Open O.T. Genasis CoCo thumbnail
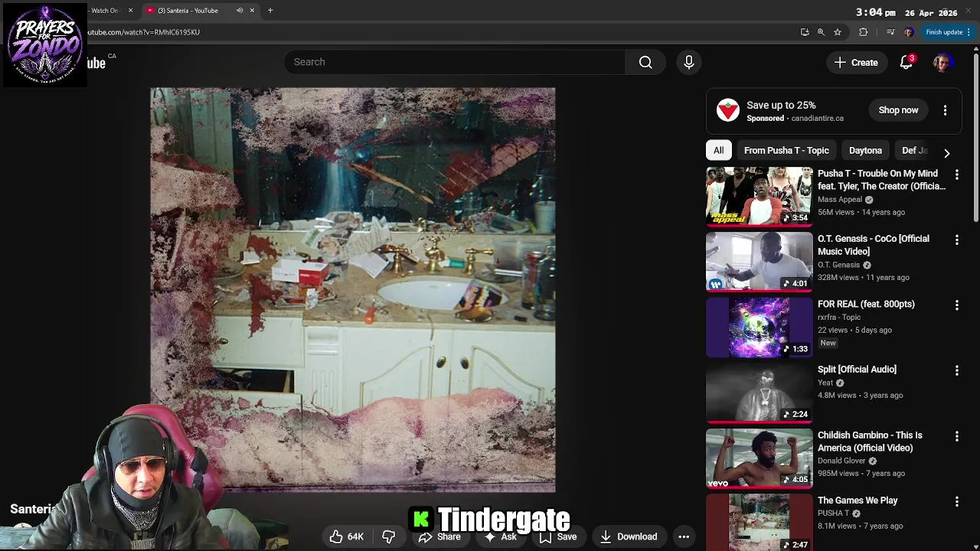Screen dimensions: 980x551 pos(759,262)
